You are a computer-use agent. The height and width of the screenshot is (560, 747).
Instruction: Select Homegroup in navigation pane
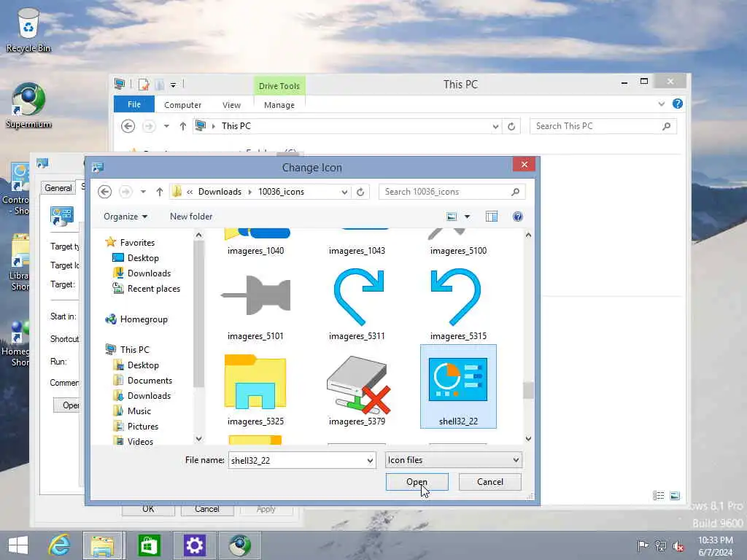[144, 319]
